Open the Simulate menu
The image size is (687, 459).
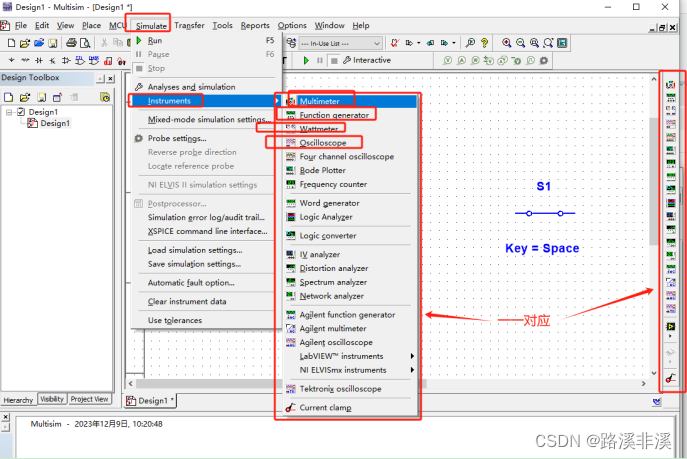click(x=151, y=26)
